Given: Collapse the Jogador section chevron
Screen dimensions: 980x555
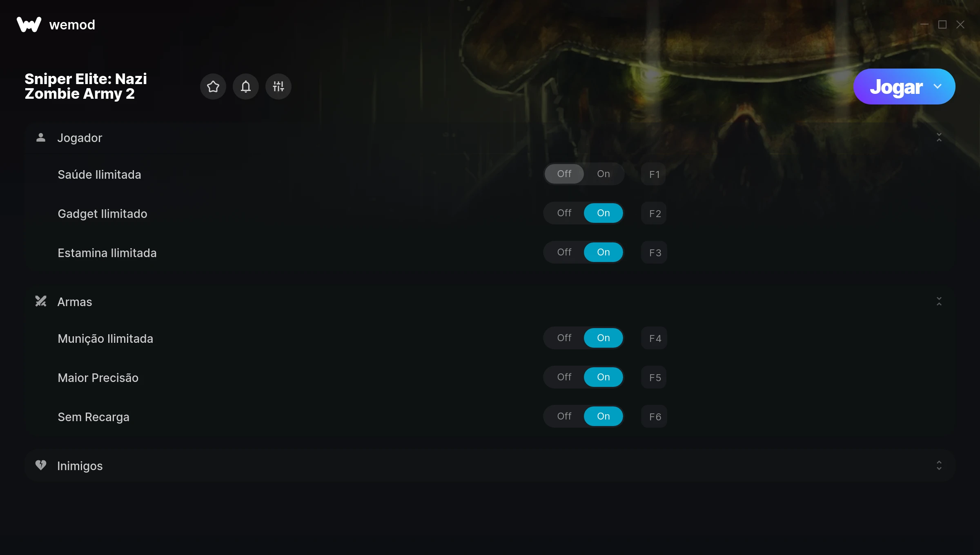Looking at the screenshot, I should 939,138.
